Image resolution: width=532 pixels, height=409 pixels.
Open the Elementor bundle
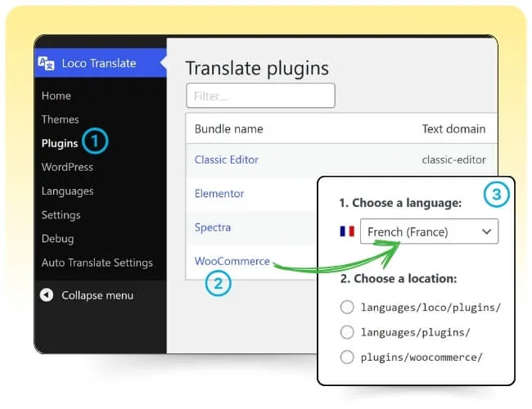coord(219,194)
